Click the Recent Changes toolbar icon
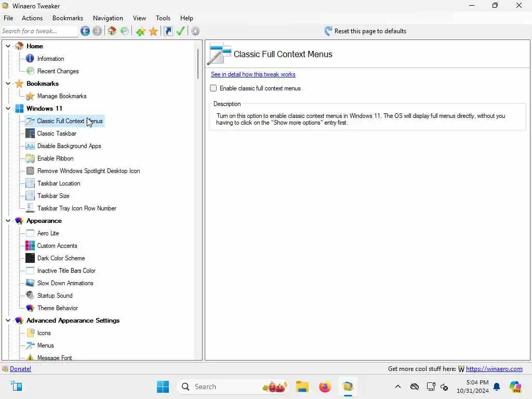 (125, 31)
